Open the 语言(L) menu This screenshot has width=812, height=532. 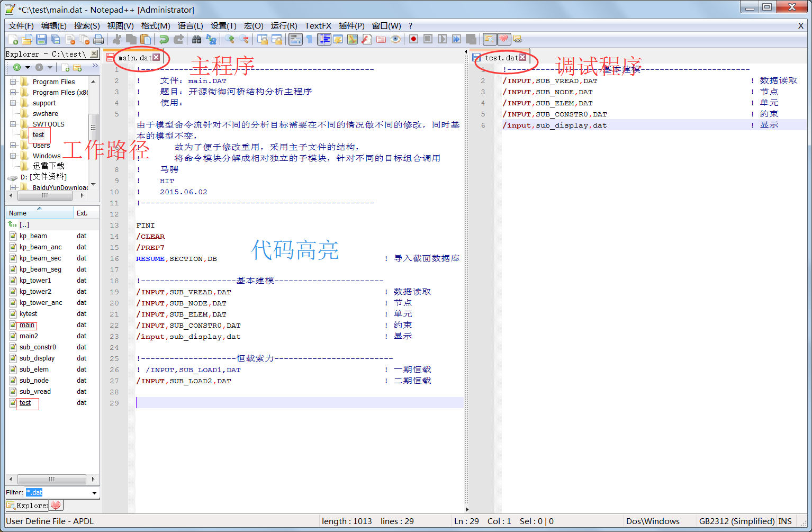coord(191,26)
